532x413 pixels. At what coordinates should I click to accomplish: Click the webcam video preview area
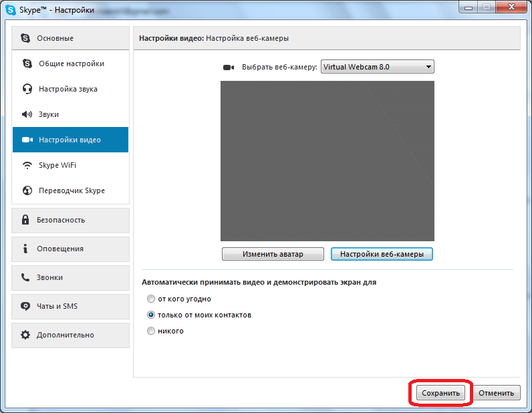click(327, 161)
